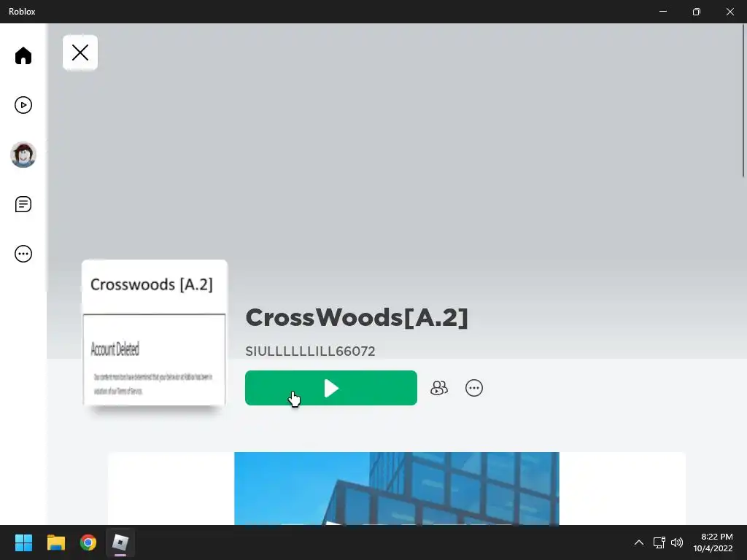Close the game details with the X button

click(x=80, y=52)
